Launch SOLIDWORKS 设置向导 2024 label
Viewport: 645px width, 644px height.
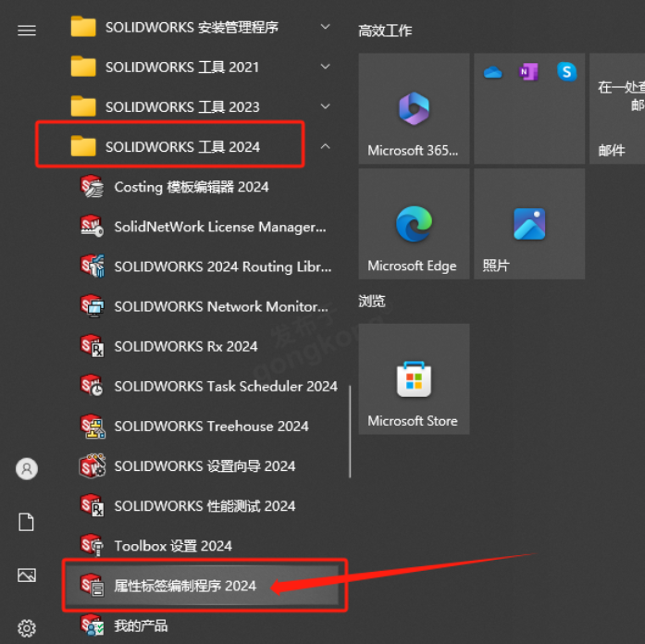[x=205, y=466]
